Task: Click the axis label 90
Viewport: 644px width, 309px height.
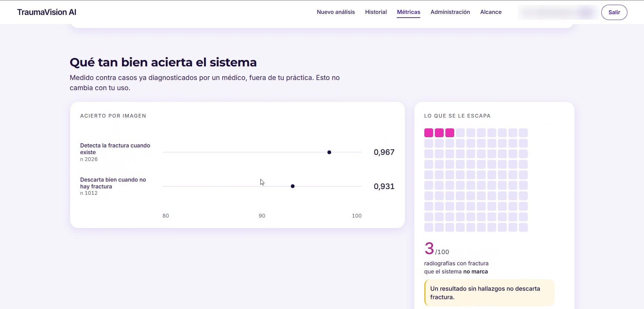Action: coord(262,216)
